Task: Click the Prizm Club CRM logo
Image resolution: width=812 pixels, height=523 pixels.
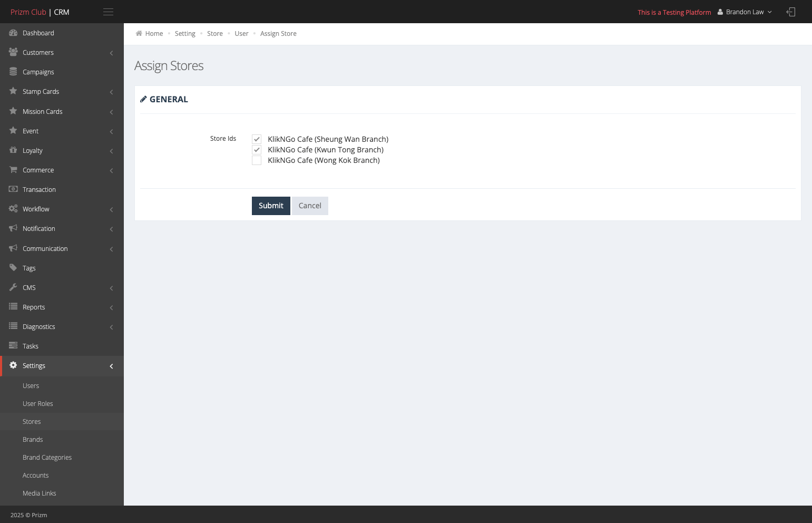Action: point(40,12)
